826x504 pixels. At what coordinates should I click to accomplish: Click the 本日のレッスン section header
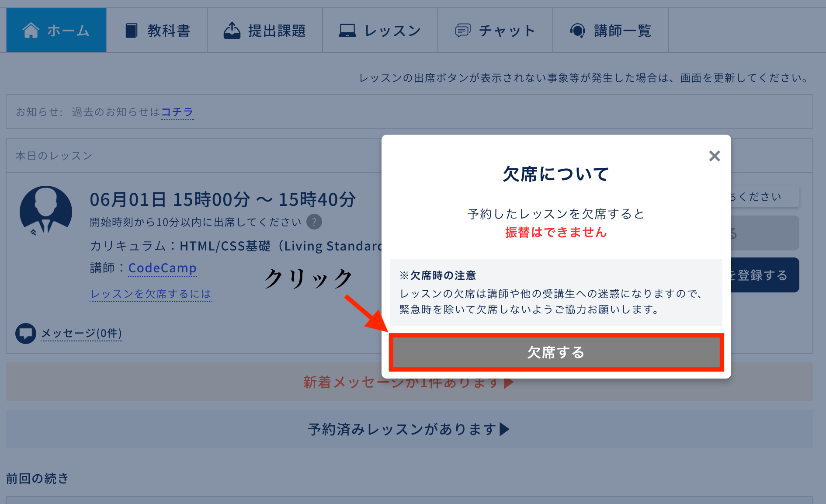(54, 156)
